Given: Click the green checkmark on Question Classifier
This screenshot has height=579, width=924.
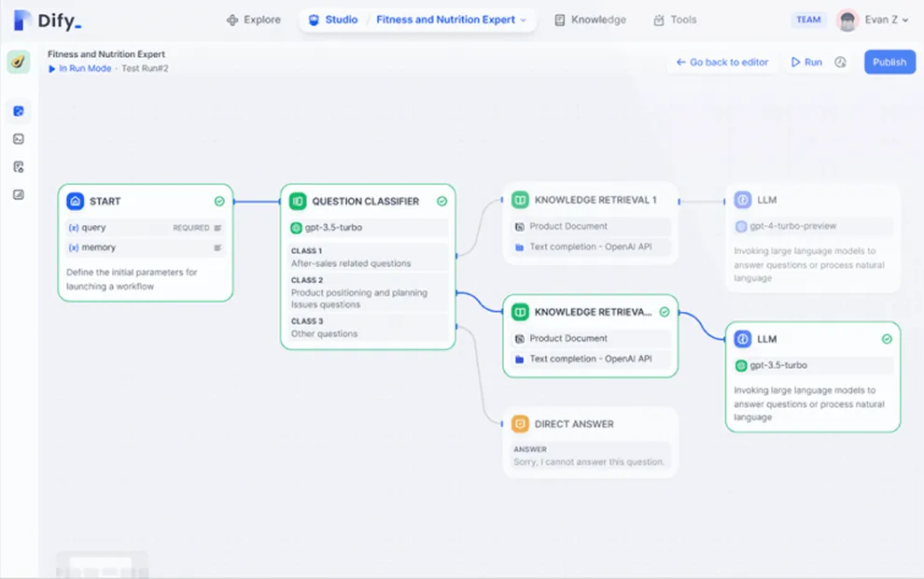Looking at the screenshot, I should coord(442,201).
